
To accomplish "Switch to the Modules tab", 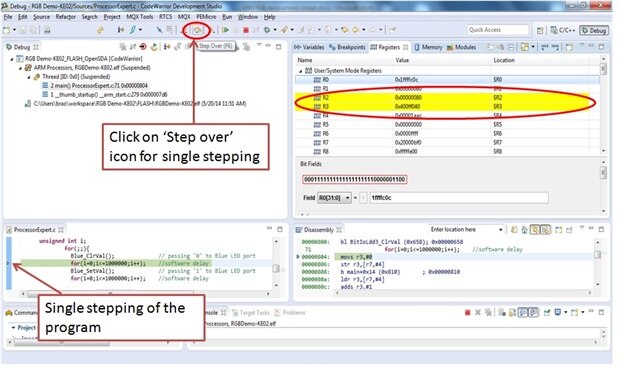I will point(461,47).
